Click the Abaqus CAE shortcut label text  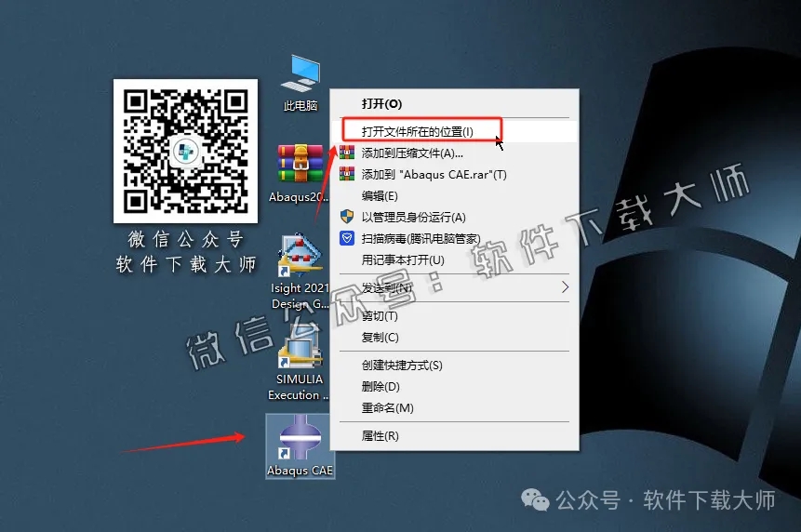coord(300,471)
